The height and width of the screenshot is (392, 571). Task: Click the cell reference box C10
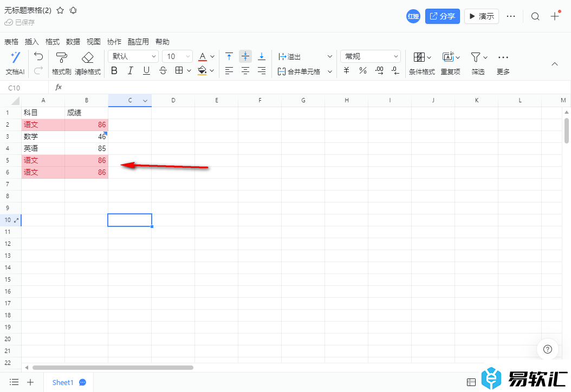(x=24, y=88)
